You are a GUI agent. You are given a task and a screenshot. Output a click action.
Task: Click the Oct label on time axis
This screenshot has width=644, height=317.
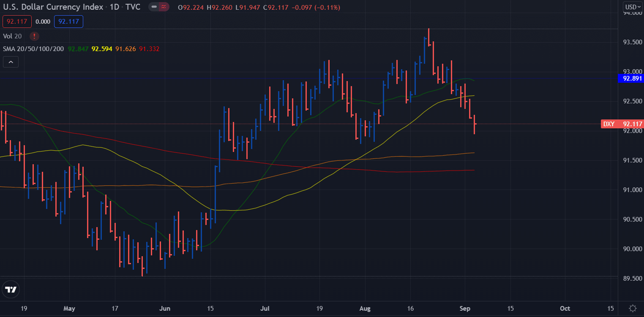(565, 309)
